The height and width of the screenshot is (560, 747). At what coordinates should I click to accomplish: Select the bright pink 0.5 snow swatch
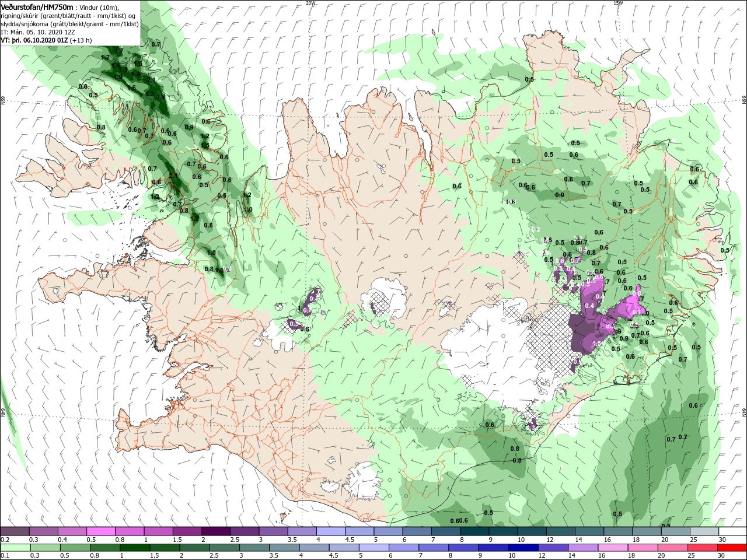tap(101, 531)
